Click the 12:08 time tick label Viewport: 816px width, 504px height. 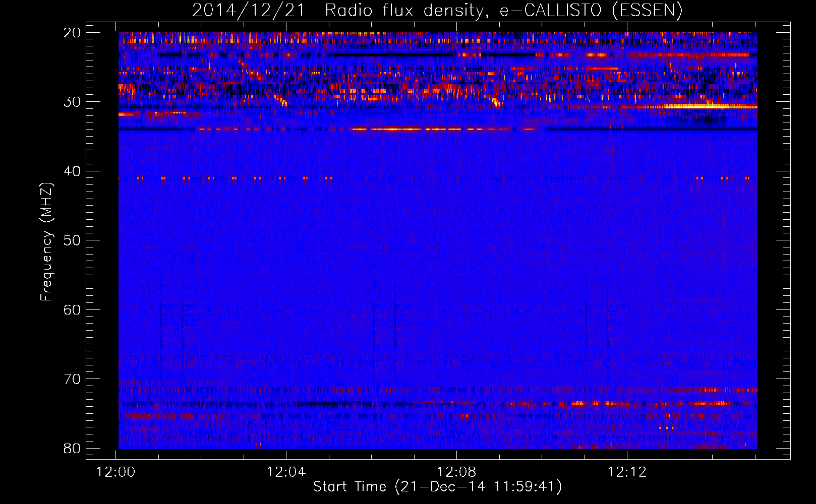[457, 472]
